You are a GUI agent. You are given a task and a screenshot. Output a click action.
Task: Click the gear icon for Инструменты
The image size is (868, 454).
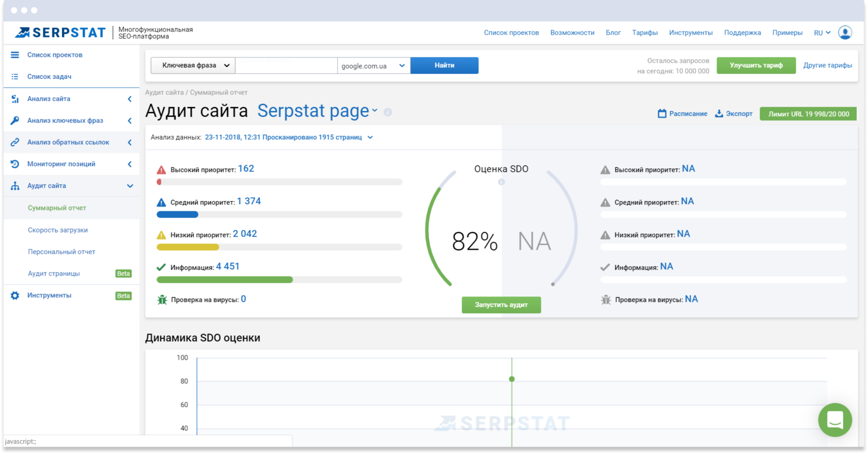point(15,296)
